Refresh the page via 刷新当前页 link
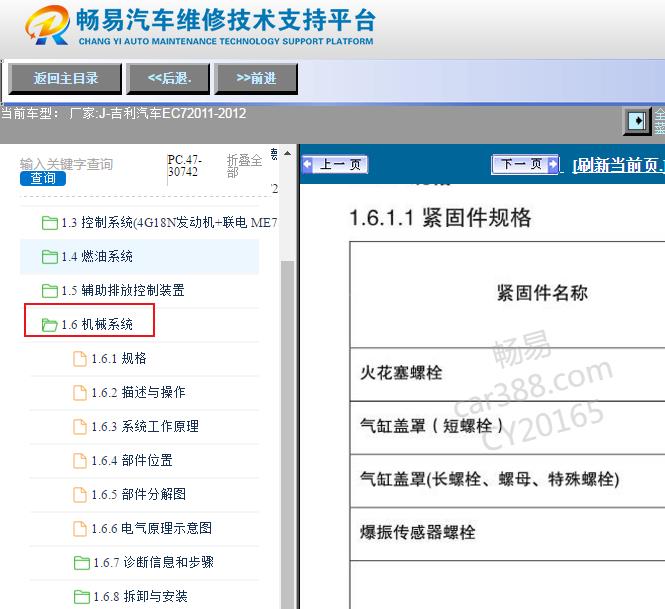Screen dimensions: 665x609 click(618, 165)
